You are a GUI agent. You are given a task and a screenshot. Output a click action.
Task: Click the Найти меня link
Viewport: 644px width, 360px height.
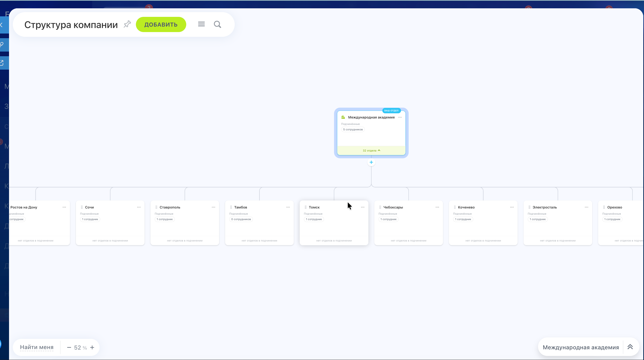[x=37, y=347]
